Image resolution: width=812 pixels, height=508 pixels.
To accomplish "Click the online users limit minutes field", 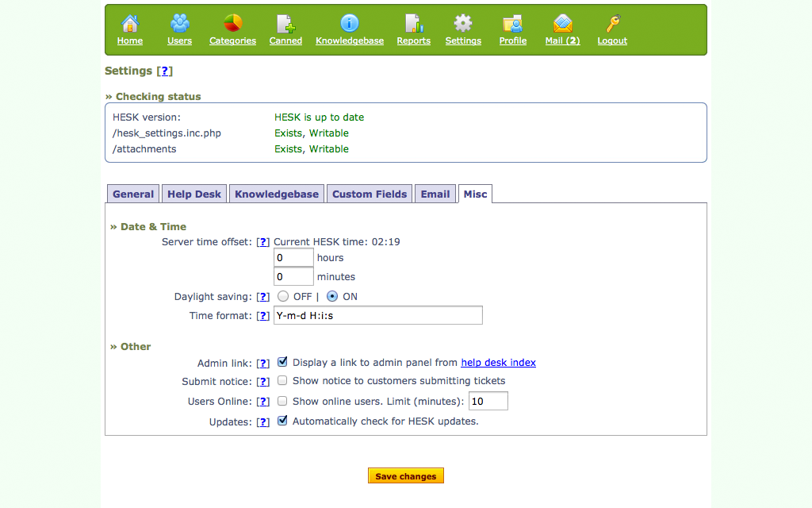I will [488, 402].
